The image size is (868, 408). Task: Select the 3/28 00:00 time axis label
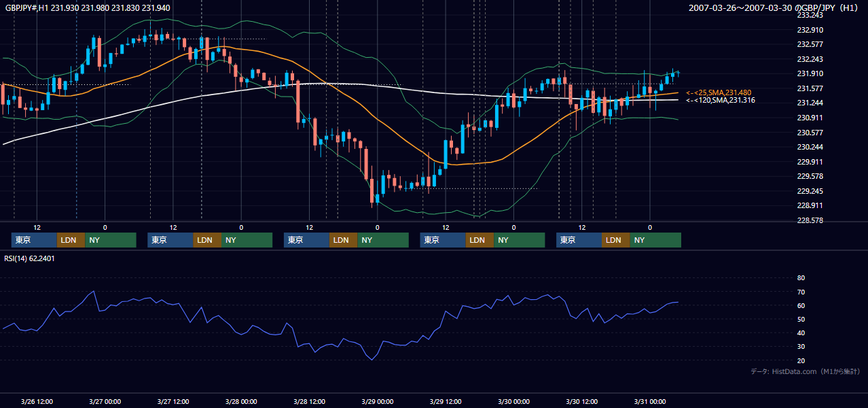tap(241, 401)
